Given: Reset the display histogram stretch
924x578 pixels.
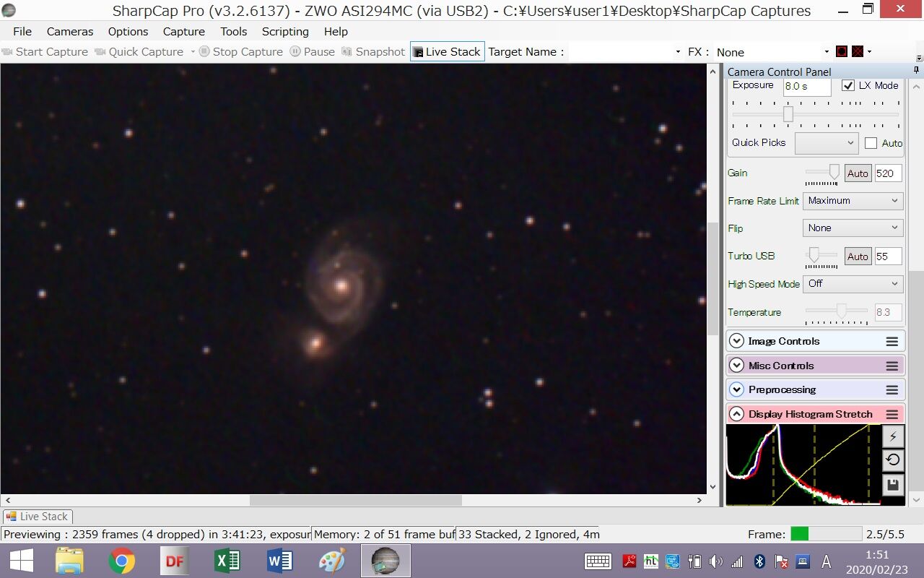Looking at the screenshot, I should tap(893, 460).
